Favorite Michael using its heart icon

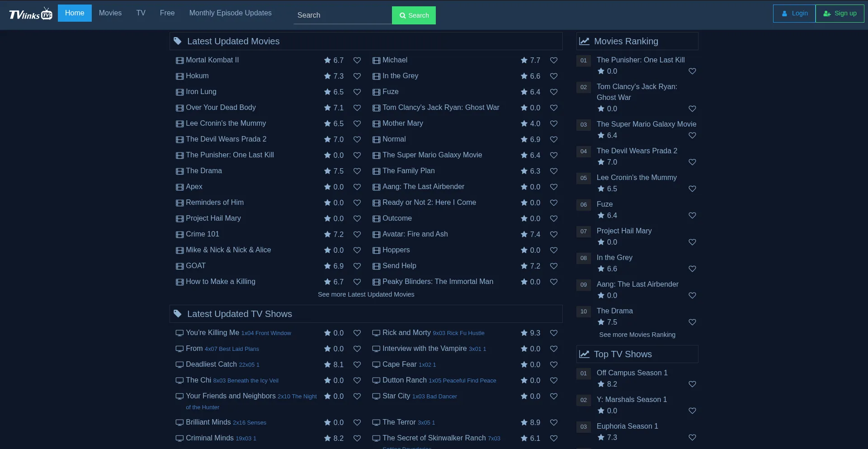click(x=554, y=60)
